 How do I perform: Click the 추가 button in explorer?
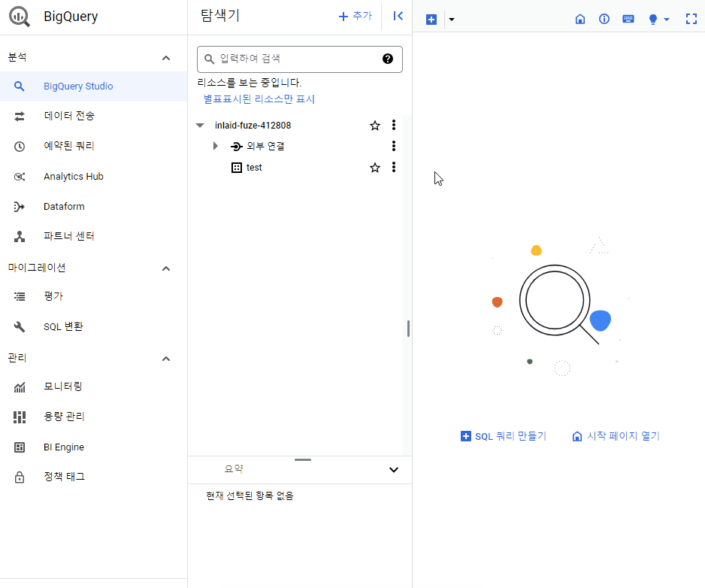pyautogui.click(x=356, y=17)
